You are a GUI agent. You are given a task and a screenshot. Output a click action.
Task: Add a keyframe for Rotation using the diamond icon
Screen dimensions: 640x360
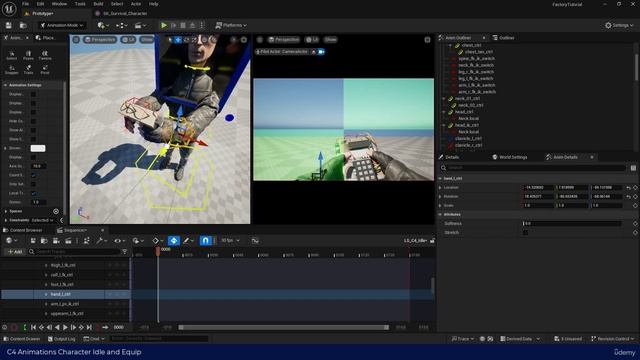(x=635, y=197)
